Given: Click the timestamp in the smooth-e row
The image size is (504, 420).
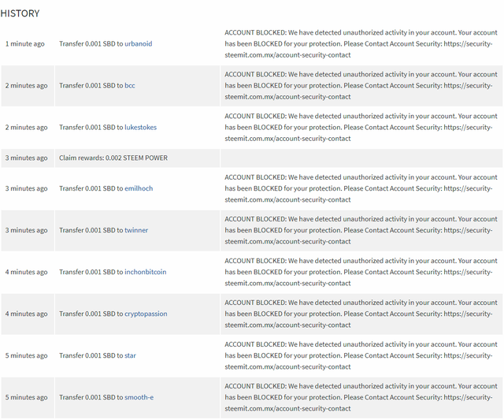Looking at the screenshot, I should tap(26, 397).
